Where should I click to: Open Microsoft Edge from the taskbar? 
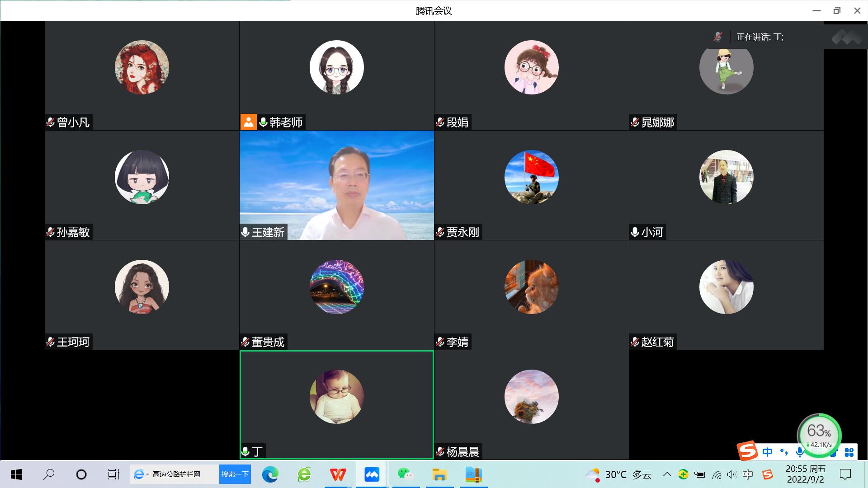click(x=270, y=474)
